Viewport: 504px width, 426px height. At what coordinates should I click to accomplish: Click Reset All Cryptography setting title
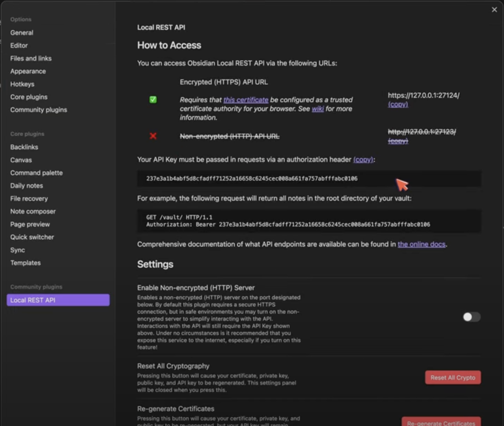[173, 366]
